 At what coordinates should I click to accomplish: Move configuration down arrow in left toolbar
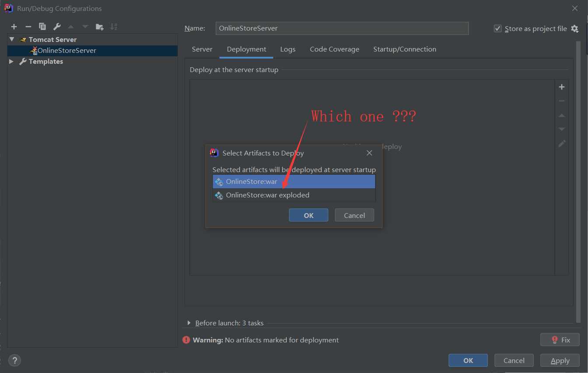coord(85,27)
